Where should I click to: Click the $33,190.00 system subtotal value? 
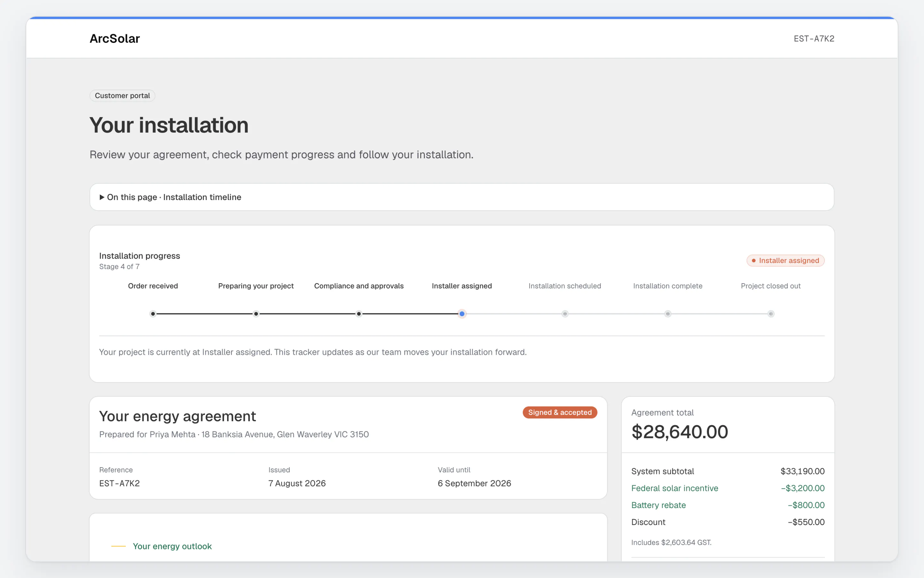coord(803,471)
